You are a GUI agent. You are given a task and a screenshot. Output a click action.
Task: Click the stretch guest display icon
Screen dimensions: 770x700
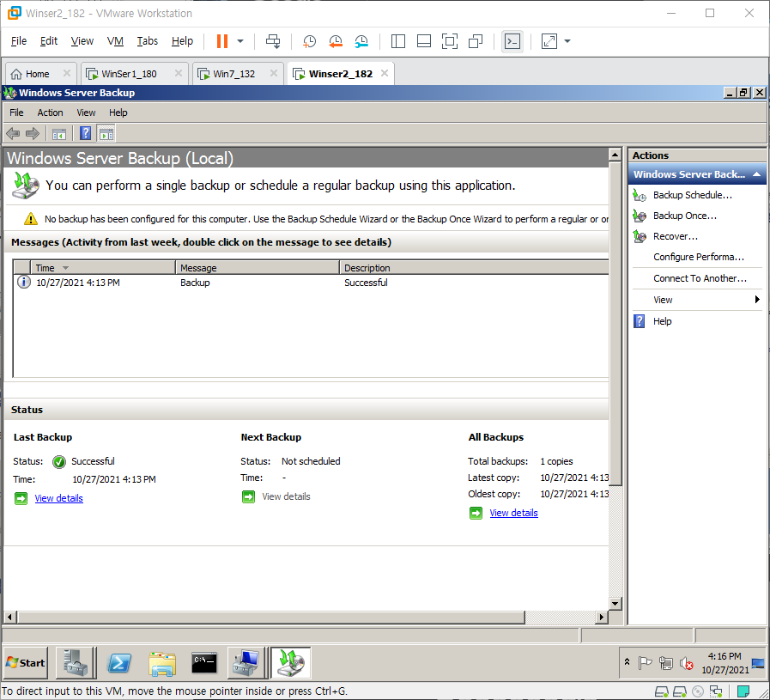tap(549, 41)
